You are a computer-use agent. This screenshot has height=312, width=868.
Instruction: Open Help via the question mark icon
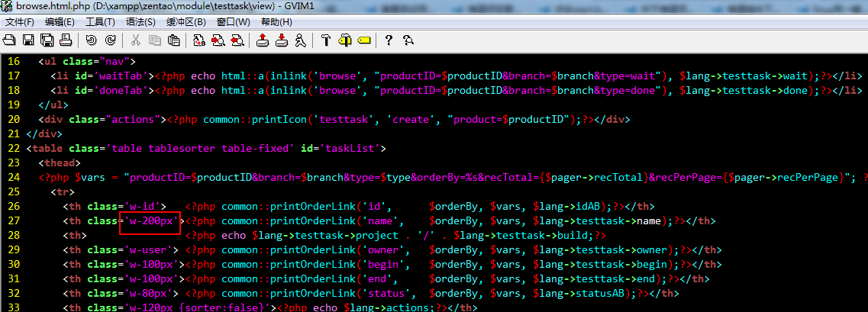pos(389,40)
